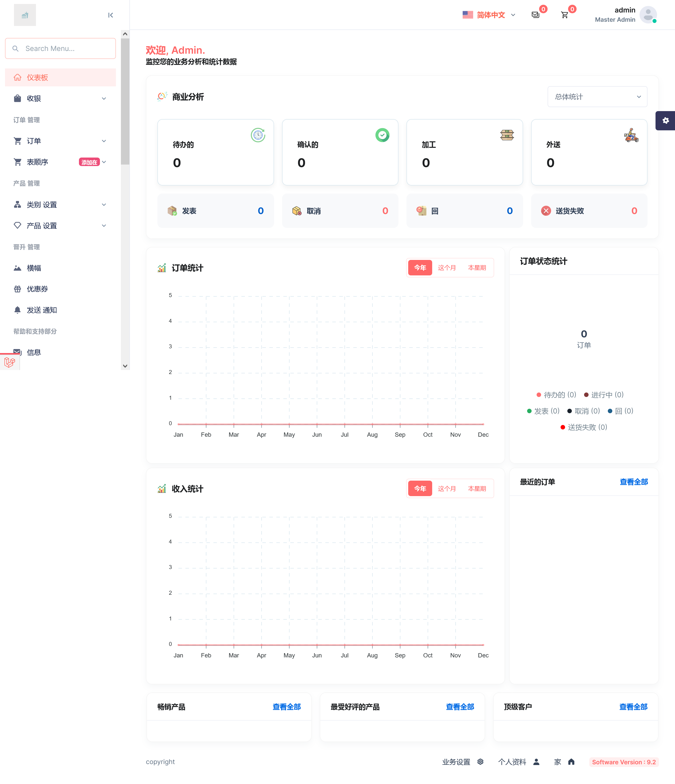
Task: Click the home icon in footer
Action: pyautogui.click(x=571, y=762)
